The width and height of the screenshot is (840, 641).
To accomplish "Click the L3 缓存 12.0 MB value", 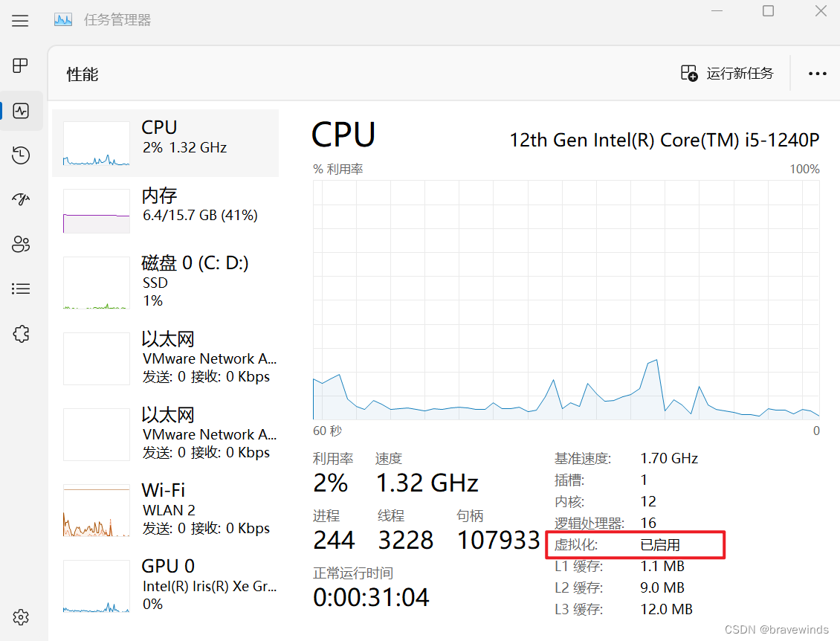I will pyautogui.click(x=667, y=609).
